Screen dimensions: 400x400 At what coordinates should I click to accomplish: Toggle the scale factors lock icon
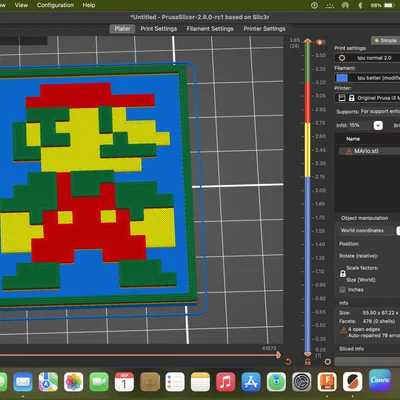pos(342,273)
